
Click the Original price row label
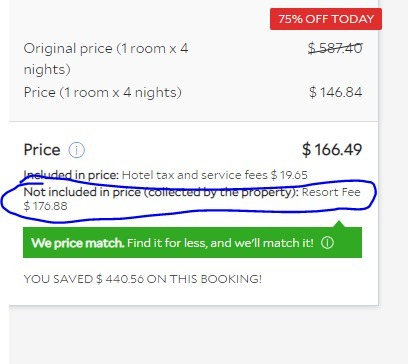tap(106, 59)
